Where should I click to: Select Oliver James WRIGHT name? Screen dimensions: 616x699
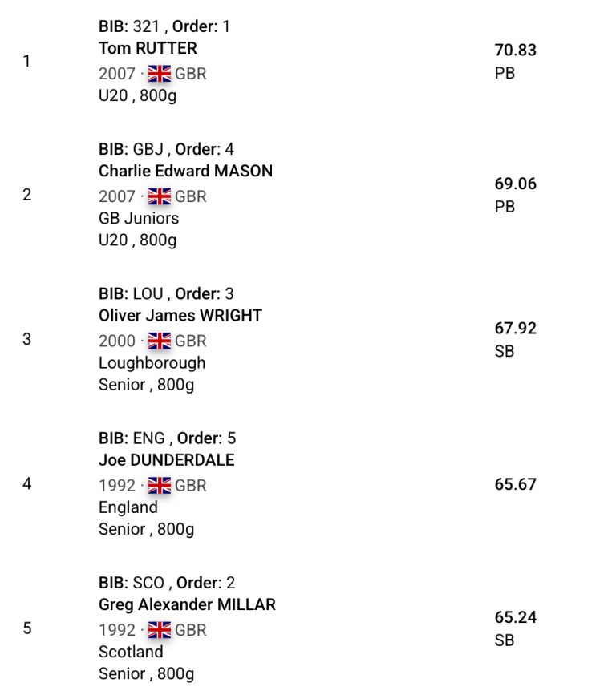click(x=180, y=316)
